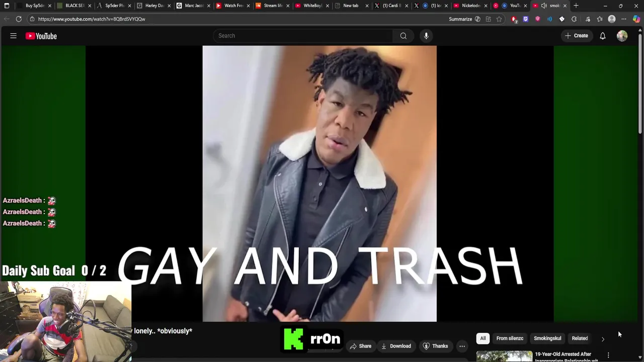Mute the smok tab speaker icon
The width and height of the screenshot is (644, 362).
(544, 6)
